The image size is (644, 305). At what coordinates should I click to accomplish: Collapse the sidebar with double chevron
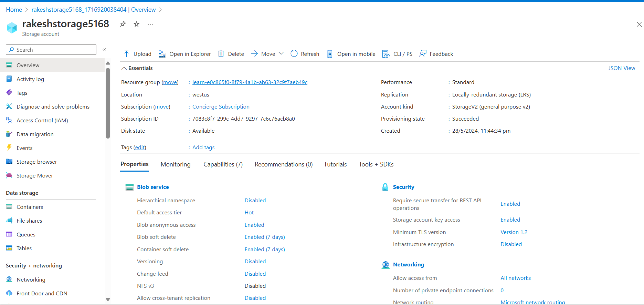coord(104,50)
